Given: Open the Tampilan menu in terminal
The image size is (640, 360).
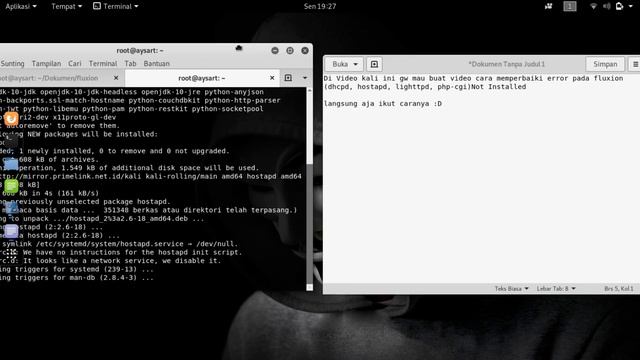Looking at the screenshot, I should [46, 64].
